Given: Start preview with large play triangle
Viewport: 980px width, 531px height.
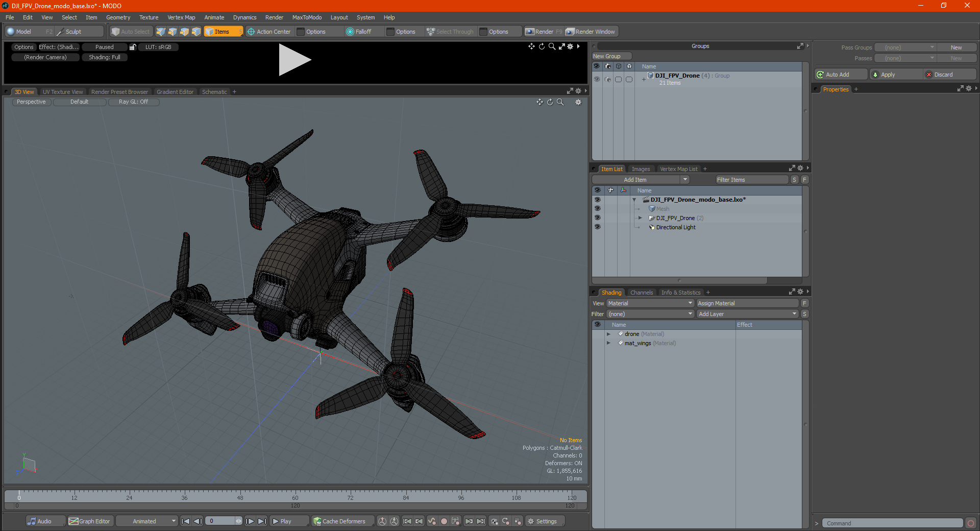Looking at the screenshot, I should [295, 60].
